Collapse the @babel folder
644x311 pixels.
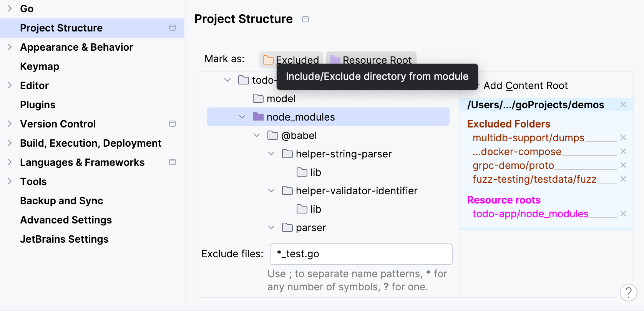(257, 135)
